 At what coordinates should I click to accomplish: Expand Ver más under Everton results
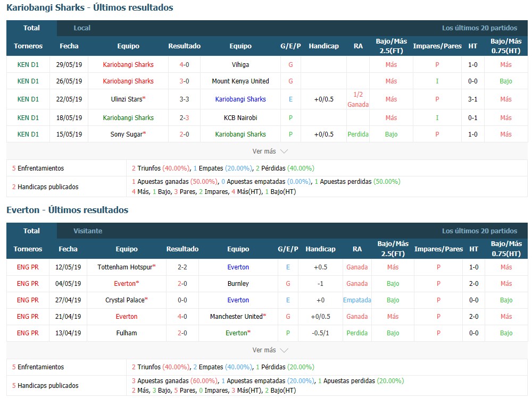[270, 350]
